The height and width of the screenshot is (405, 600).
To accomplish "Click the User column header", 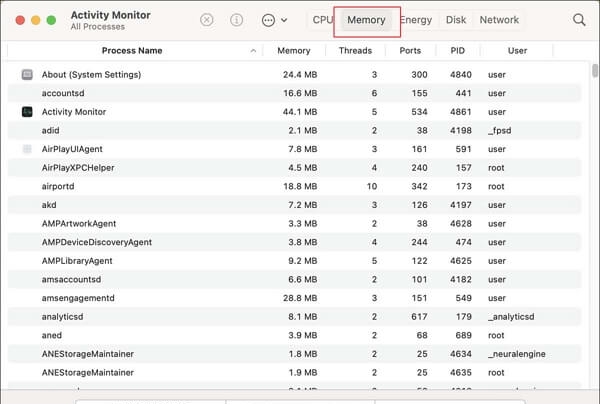I will [516, 50].
